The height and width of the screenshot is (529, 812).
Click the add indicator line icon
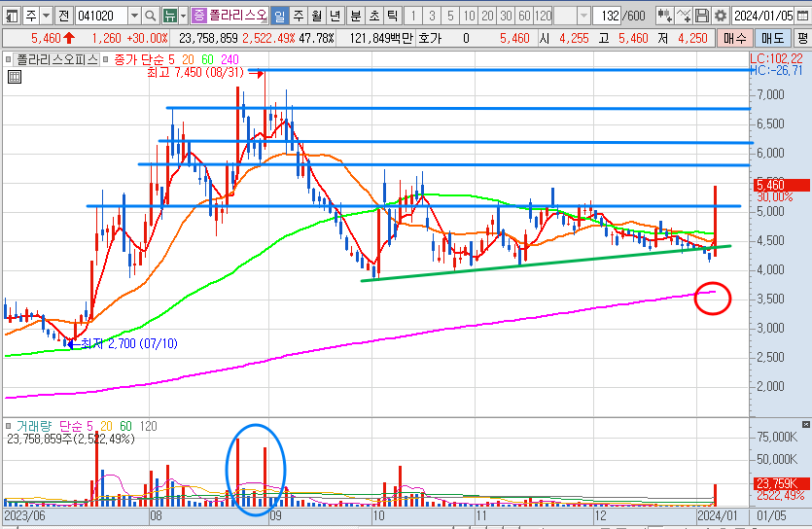coord(684,16)
